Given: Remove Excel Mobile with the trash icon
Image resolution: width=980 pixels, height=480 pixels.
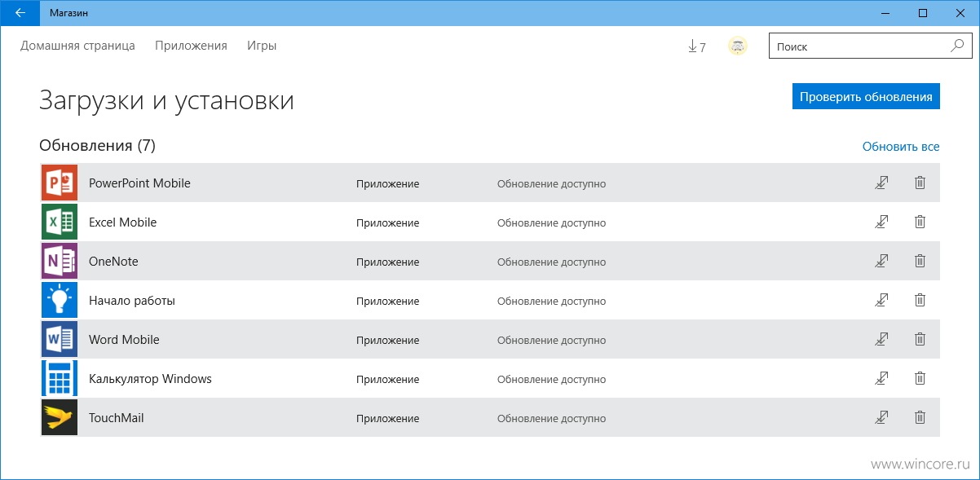Looking at the screenshot, I should [x=920, y=222].
